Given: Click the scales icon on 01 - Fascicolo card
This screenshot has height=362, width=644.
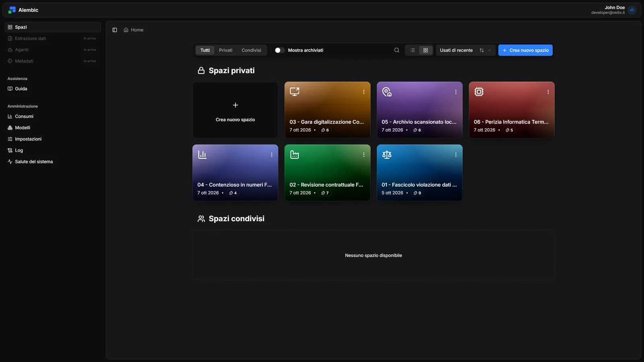Looking at the screenshot, I should tap(387, 154).
